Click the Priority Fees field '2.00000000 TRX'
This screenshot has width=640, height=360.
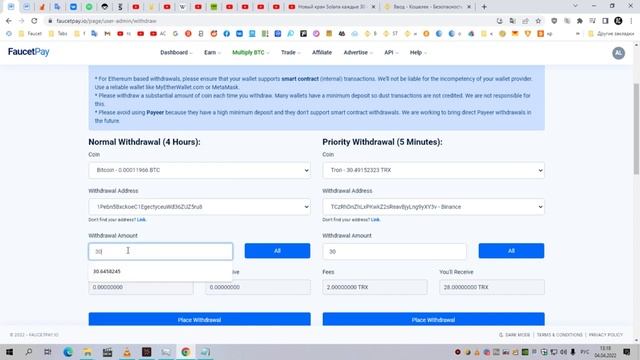[x=375, y=287]
